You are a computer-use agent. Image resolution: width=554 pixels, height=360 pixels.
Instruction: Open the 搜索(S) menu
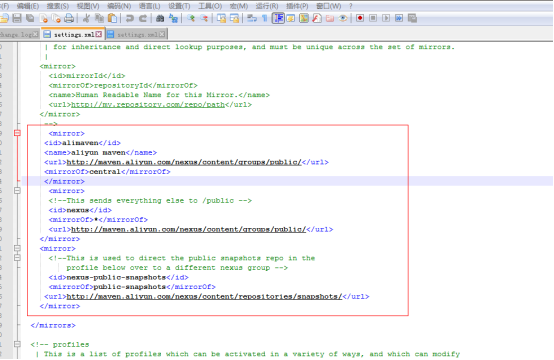pos(58,6)
